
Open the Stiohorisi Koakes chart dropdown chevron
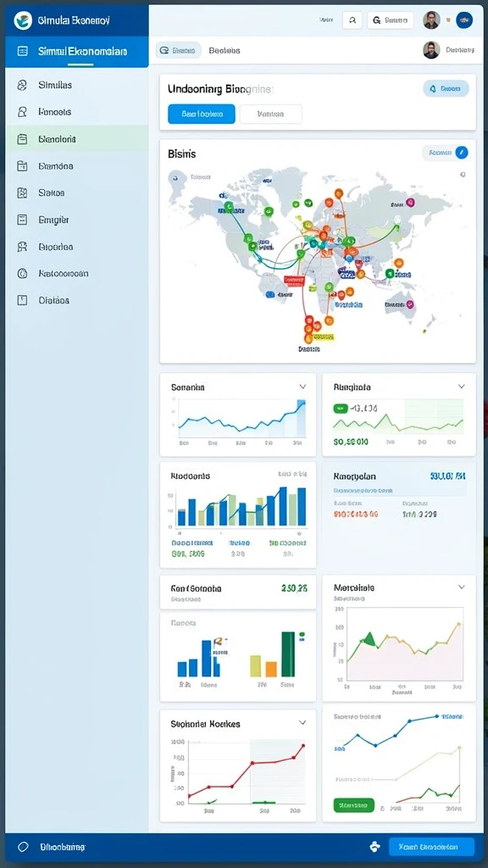coord(302,722)
